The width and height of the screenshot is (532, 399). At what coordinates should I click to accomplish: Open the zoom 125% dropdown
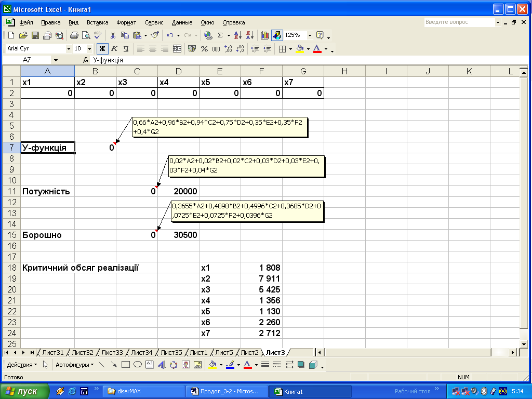point(310,35)
